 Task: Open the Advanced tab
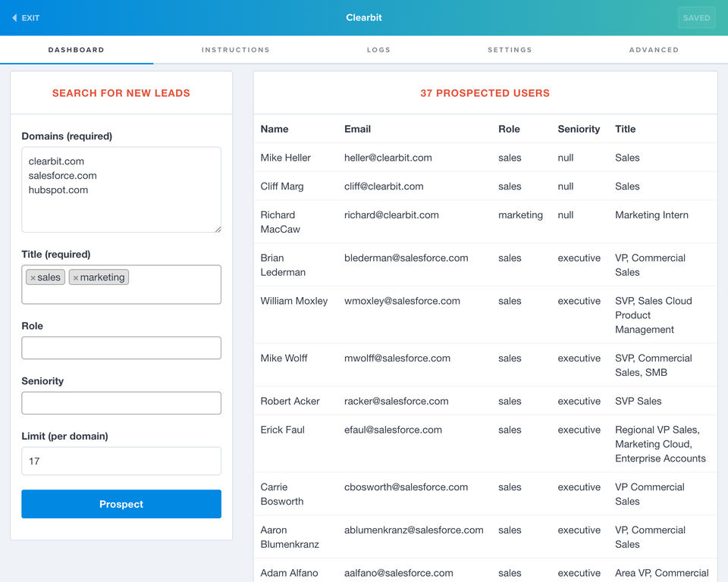click(x=654, y=50)
